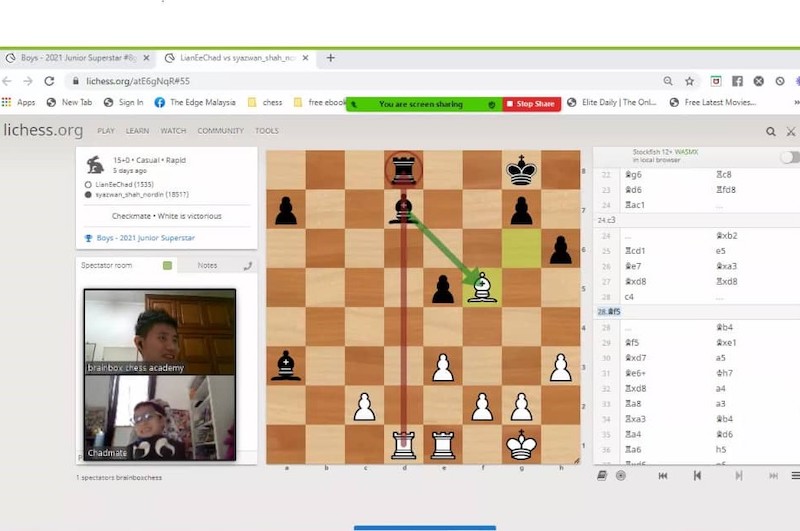Select black move Bxe1 in move list
800x531 pixels.
(726, 343)
